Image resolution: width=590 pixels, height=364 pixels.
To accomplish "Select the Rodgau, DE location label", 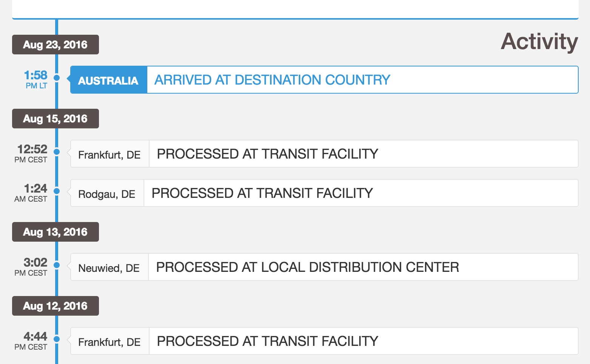I will 107,194.
